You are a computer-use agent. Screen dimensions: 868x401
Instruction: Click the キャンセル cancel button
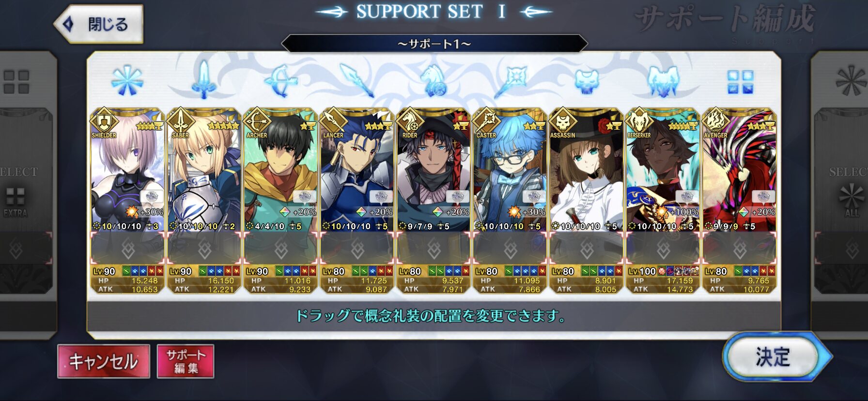tap(104, 361)
